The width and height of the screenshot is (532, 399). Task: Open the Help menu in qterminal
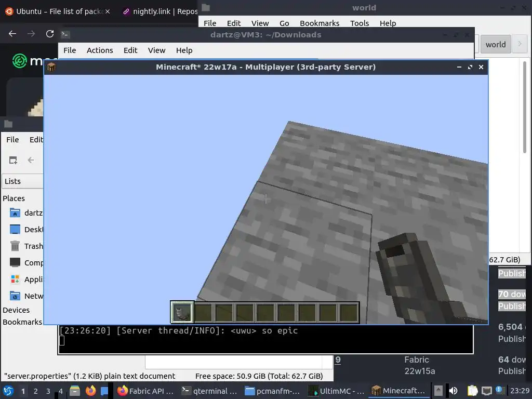(184, 50)
